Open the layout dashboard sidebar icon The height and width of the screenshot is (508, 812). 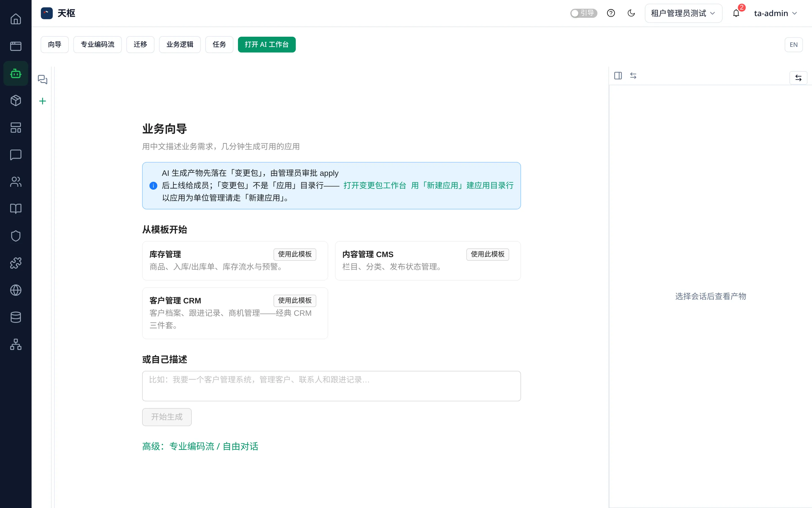16,128
